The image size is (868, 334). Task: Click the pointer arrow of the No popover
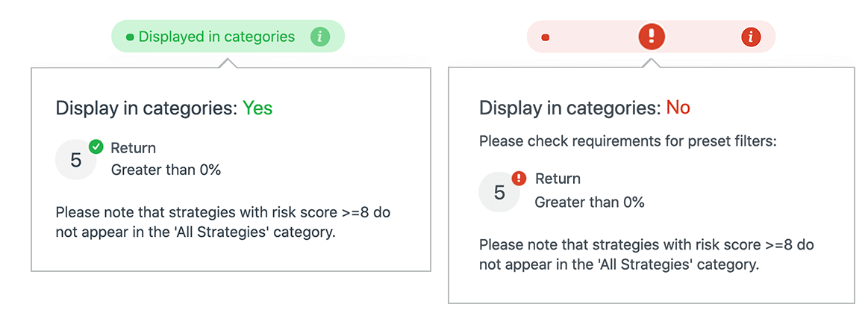tap(652, 63)
